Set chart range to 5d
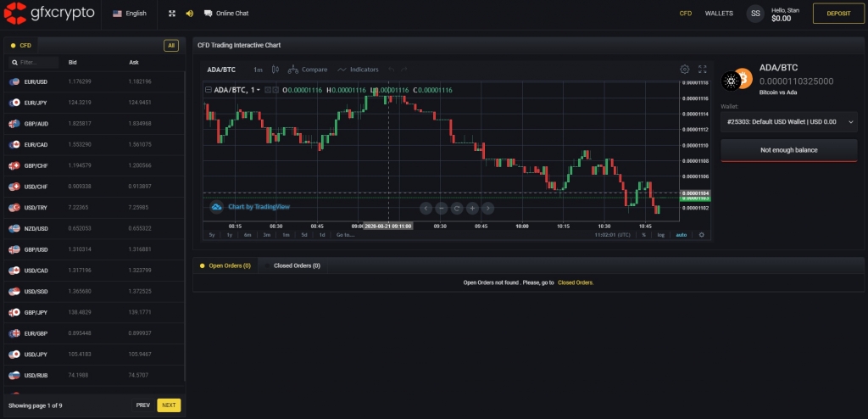The image size is (868, 419). pos(304,235)
